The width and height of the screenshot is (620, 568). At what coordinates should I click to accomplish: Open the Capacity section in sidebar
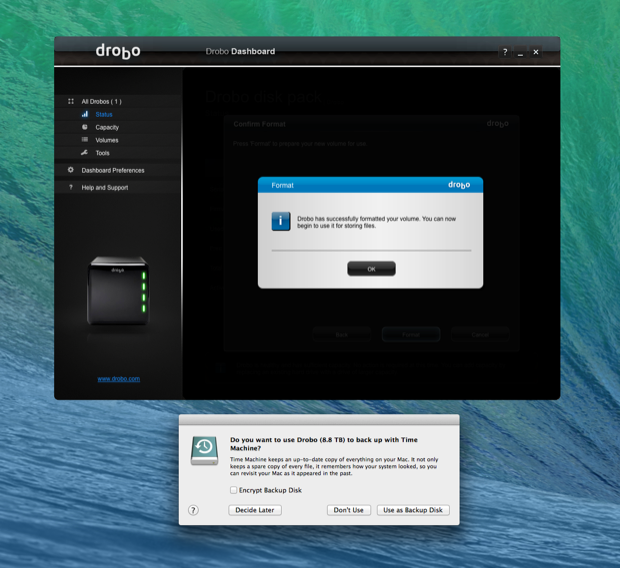[x=107, y=127]
